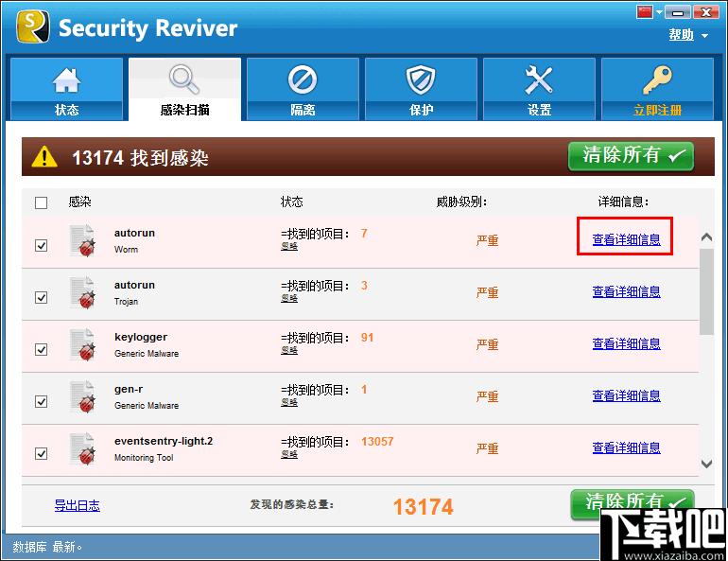Uncheck the keylogger checkbox
Screen dimensions: 728x561
pyautogui.click(x=41, y=349)
